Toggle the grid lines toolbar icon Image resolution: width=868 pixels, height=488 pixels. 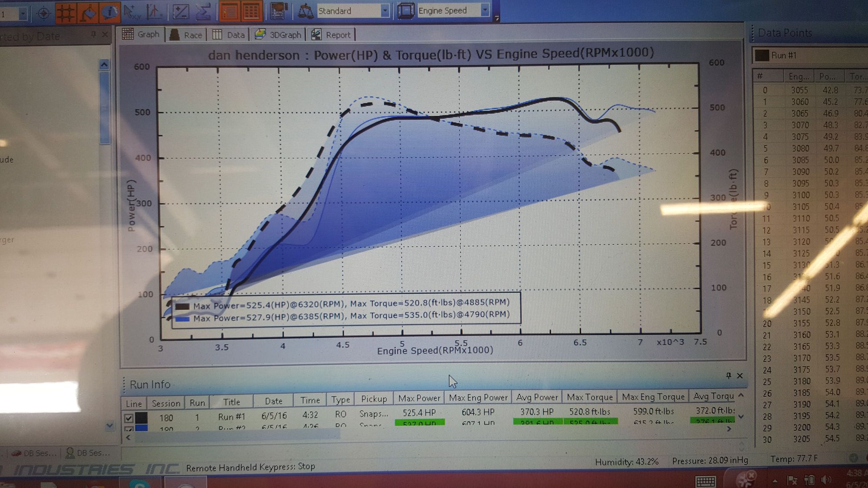tap(66, 12)
